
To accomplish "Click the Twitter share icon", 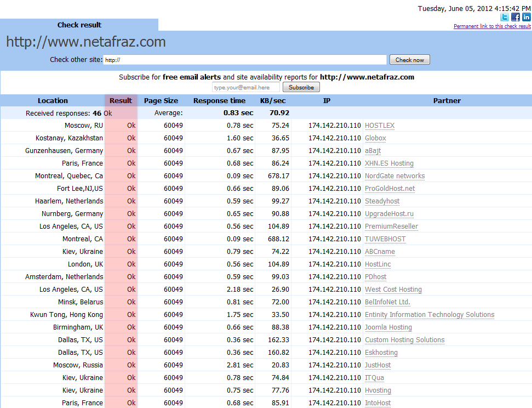I will [x=505, y=17].
